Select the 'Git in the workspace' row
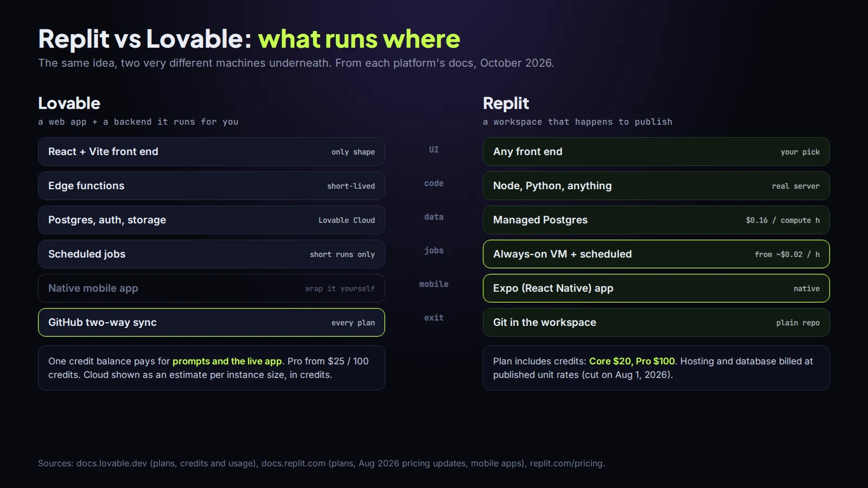 tap(656, 323)
